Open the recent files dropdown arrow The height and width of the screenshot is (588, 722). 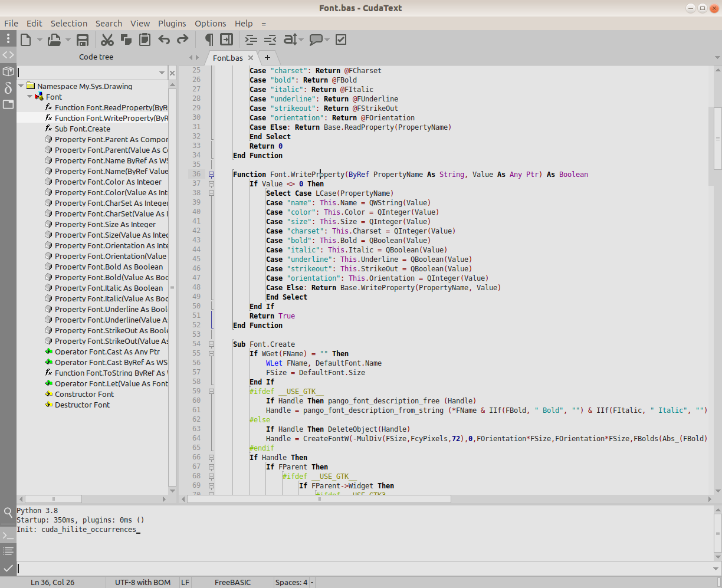point(68,40)
